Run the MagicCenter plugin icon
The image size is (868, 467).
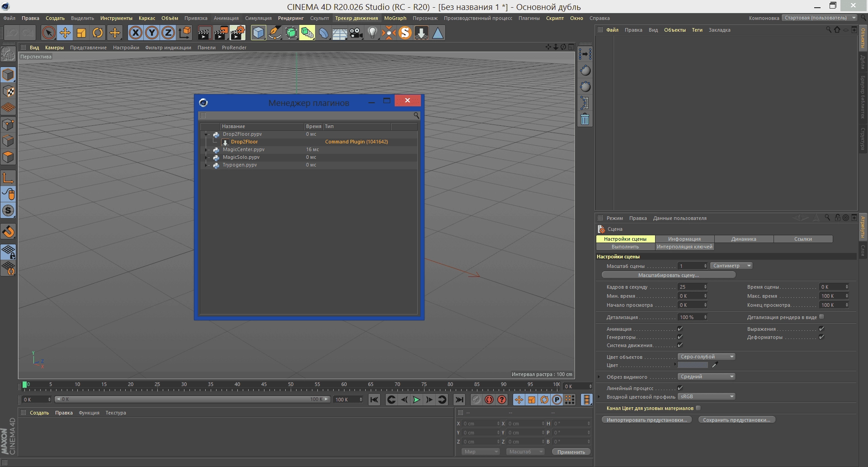(389, 33)
